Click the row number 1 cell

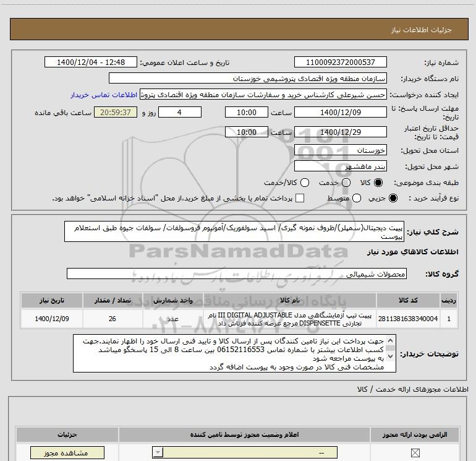pos(449,319)
